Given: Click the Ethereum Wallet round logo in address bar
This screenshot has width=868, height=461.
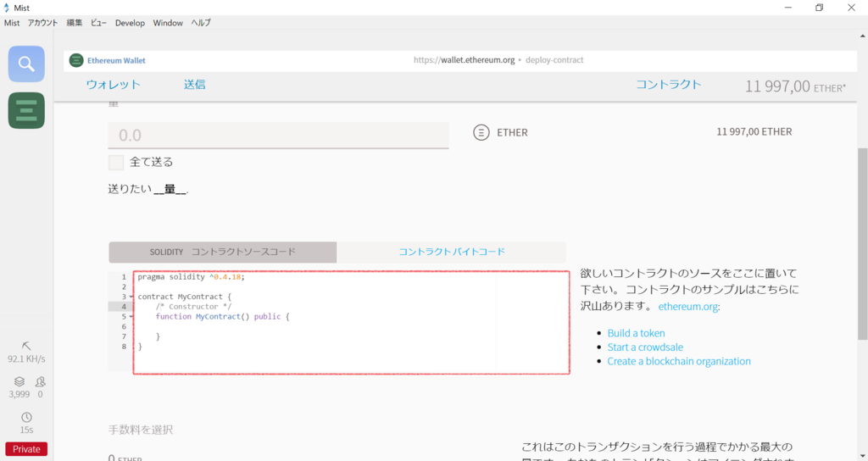Looking at the screenshot, I should click(76, 60).
